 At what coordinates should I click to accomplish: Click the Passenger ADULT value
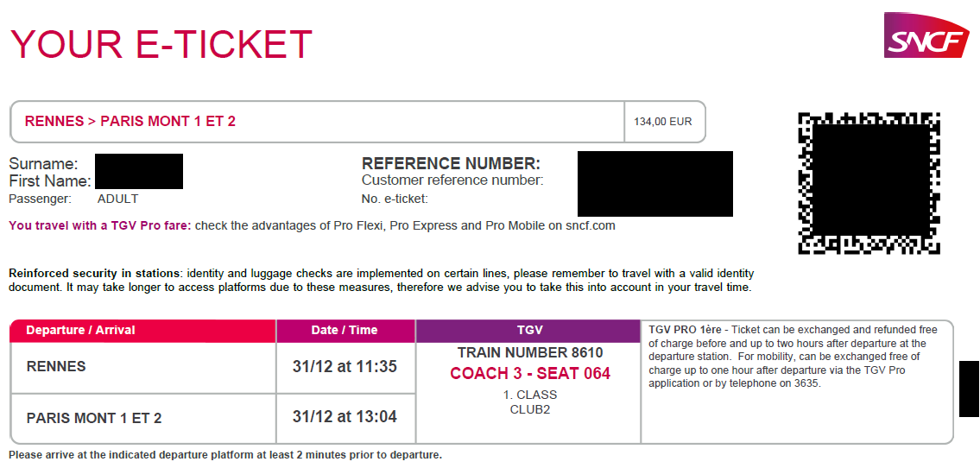[118, 199]
